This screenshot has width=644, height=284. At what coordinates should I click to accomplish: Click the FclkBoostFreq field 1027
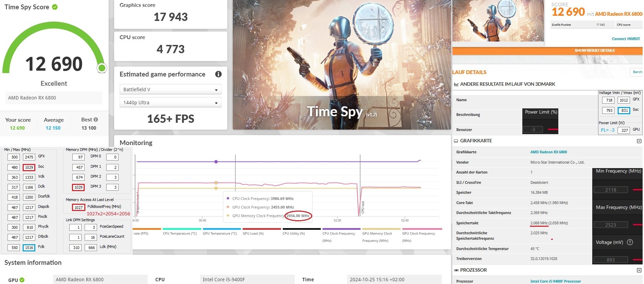[x=78, y=208]
